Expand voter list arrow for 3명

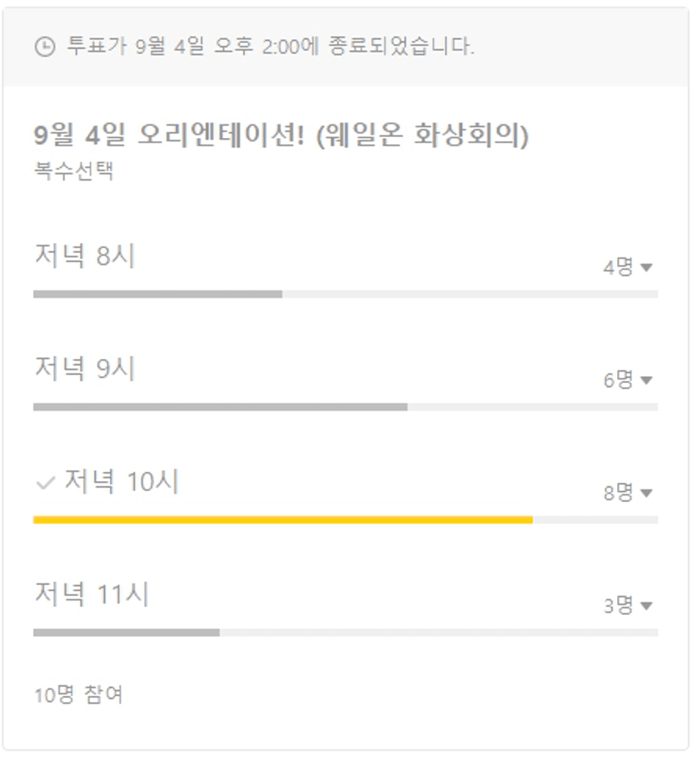click(x=646, y=605)
